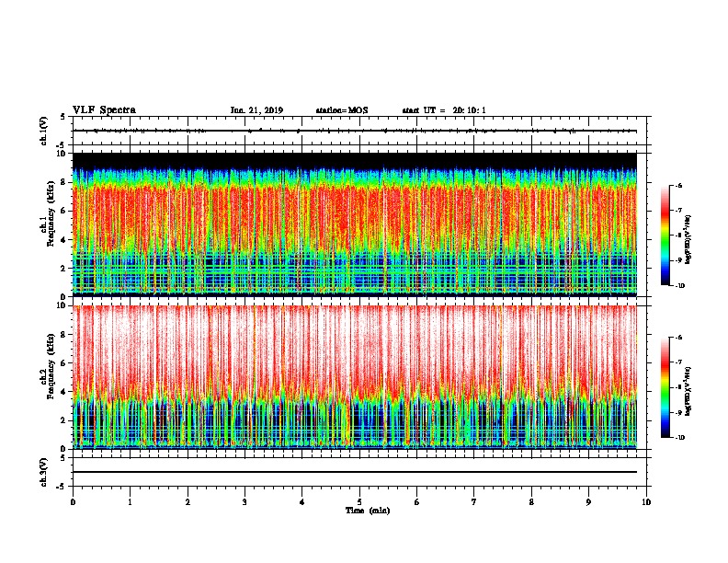Click the "-10" value on ch.1 color bar

(679, 286)
